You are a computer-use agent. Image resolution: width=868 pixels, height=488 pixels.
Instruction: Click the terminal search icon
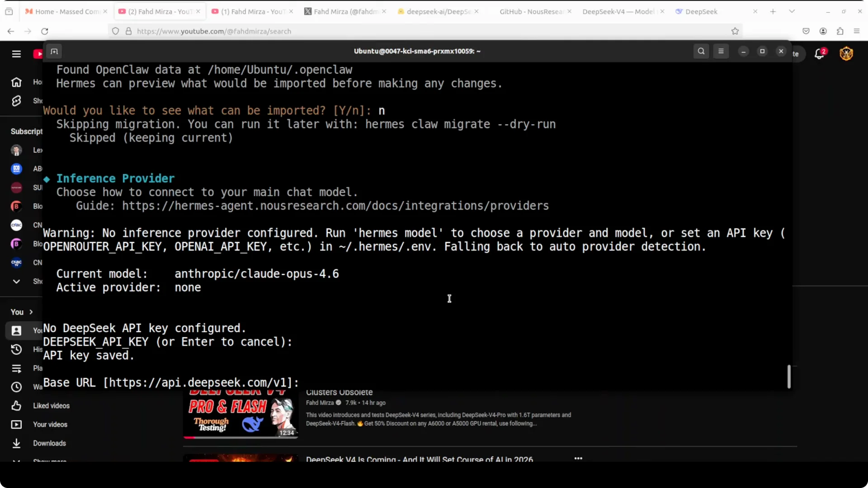pyautogui.click(x=701, y=51)
